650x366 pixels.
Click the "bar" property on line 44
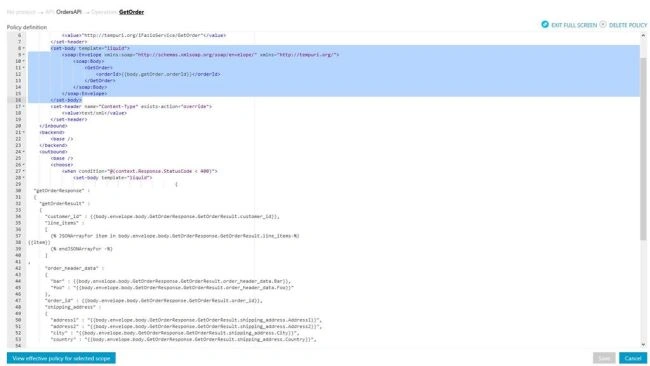coord(171,281)
